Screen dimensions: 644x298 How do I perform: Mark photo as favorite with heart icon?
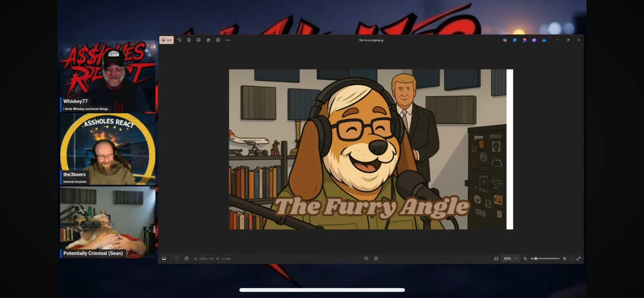[177, 259]
